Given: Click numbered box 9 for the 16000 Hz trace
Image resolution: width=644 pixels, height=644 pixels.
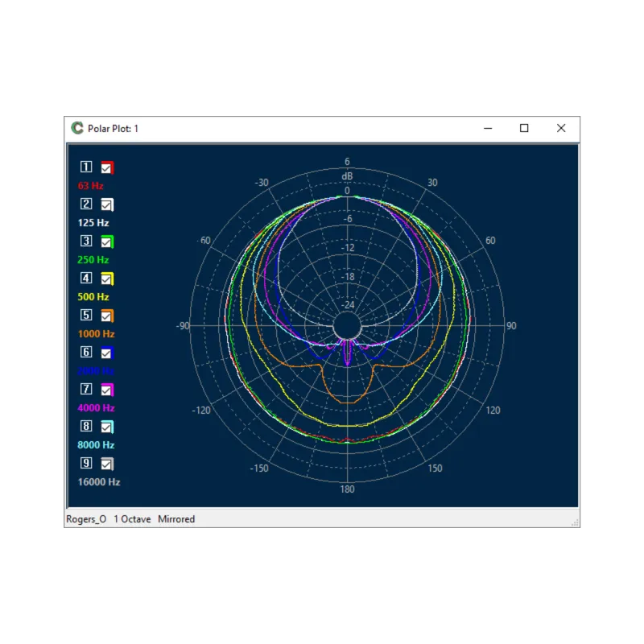Looking at the screenshot, I should (86, 463).
